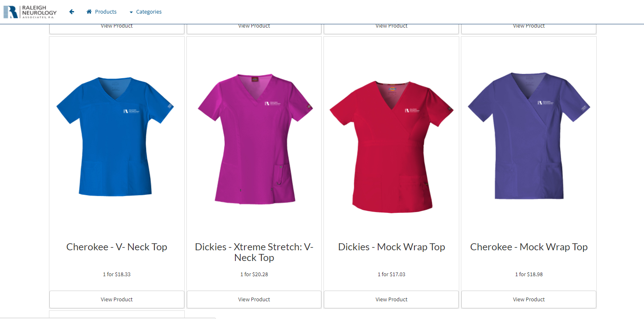This screenshot has width=644, height=319.
Task: Open Dickies - Xtreme Stretch: V-Neck Top title
Action: (x=254, y=252)
